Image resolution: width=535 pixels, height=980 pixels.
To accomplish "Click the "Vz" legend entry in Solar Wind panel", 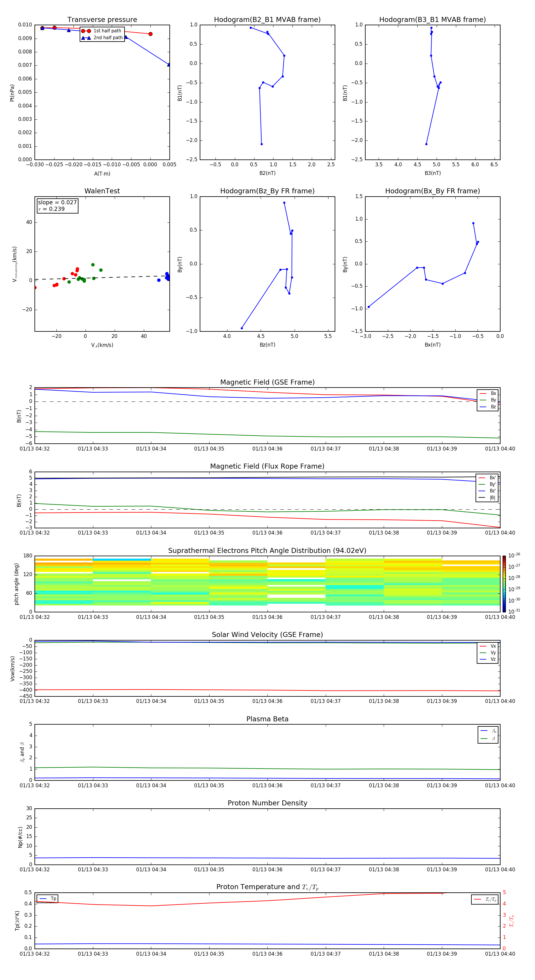I will [488, 660].
